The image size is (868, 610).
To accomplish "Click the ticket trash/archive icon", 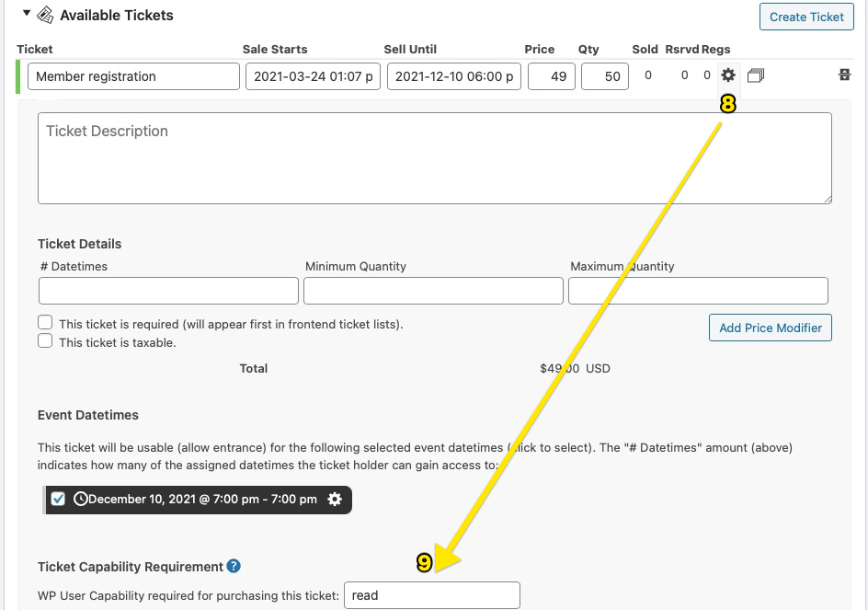I will coord(844,75).
